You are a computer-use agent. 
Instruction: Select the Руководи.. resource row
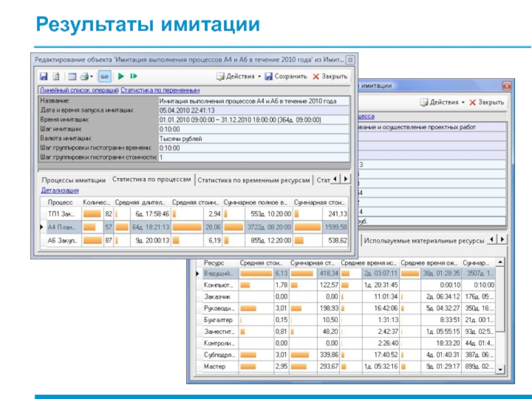click(346, 309)
